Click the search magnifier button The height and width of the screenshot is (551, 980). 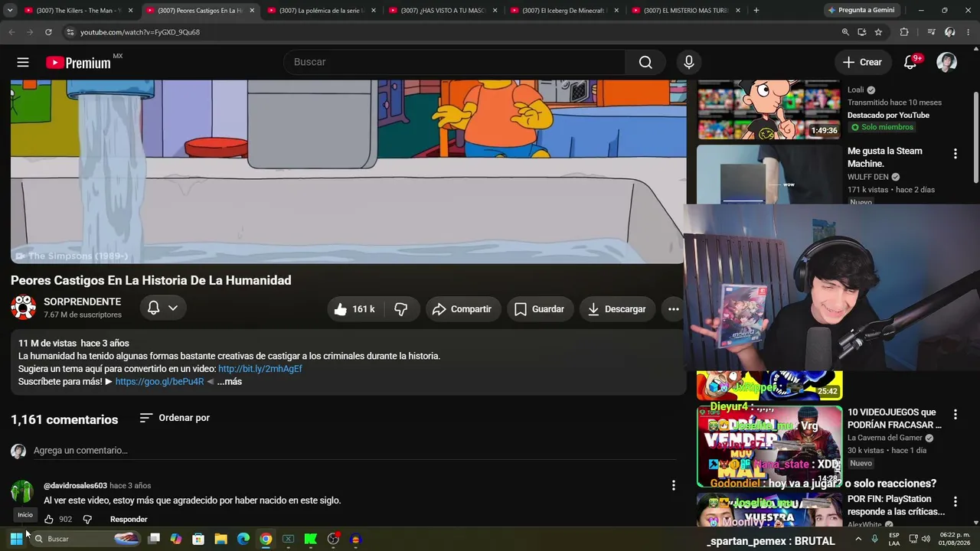click(x=645, y=63)
